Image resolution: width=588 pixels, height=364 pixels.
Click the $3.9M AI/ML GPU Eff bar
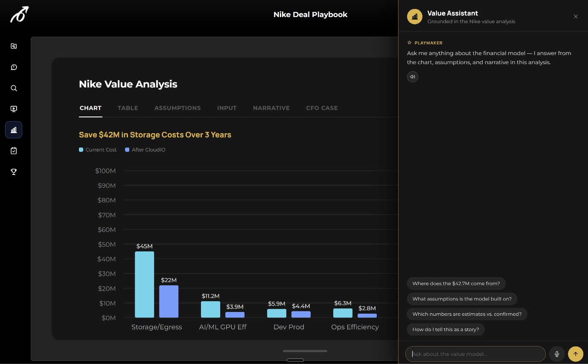(235, 315)
